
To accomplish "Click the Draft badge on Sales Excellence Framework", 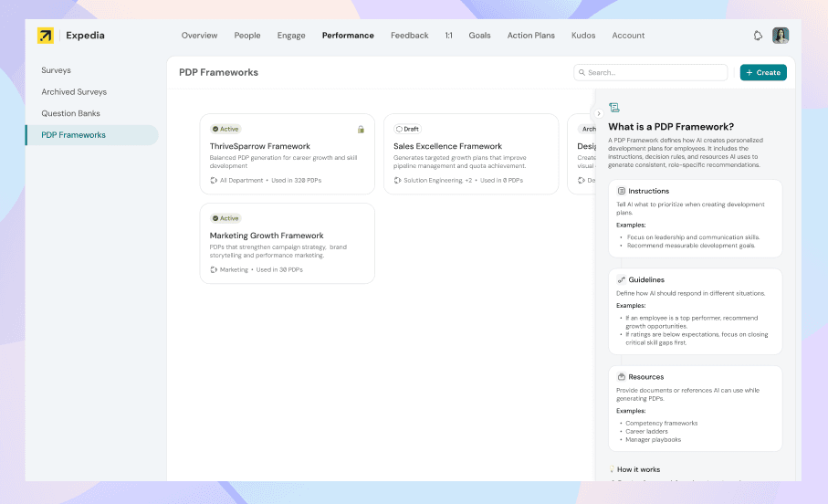I will [408, 129].
